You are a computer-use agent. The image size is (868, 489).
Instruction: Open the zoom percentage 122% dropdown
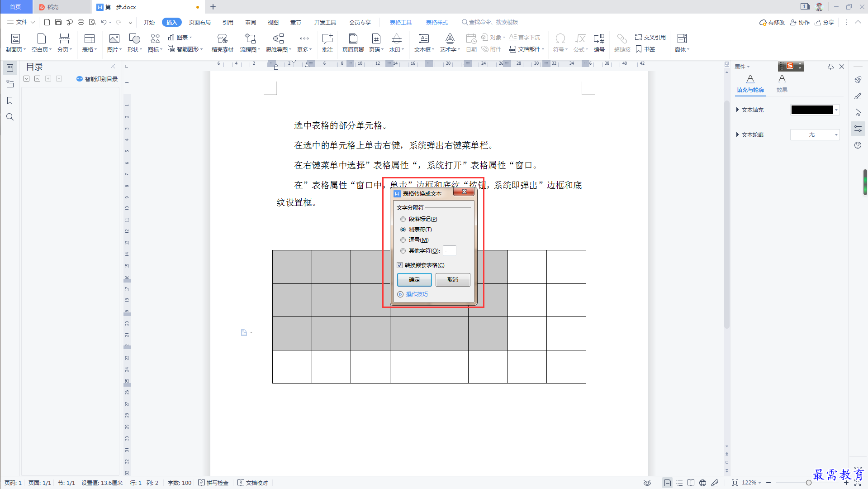(x=751, y=483)
